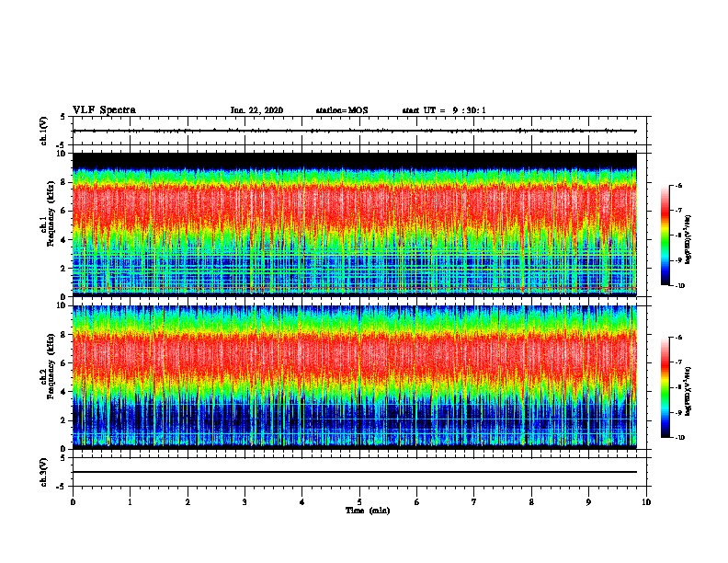The height and width of the screenshot is (563, 728).
Task: Click the "ch.1(V)" waveform axis label
Action: [44, 131]
